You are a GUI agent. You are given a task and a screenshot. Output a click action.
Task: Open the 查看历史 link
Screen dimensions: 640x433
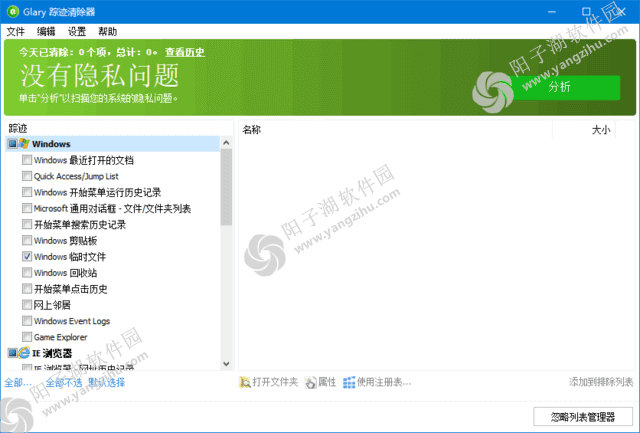[185, 52]
